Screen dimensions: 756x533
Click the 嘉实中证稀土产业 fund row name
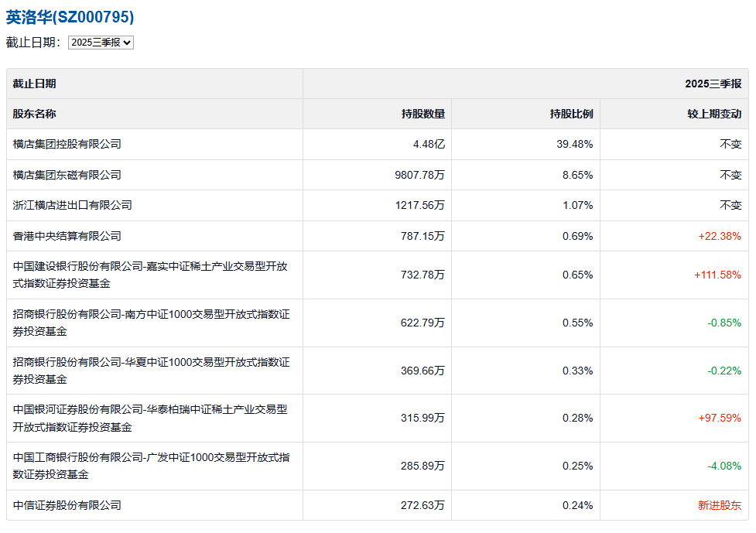[x=150, y=275]
